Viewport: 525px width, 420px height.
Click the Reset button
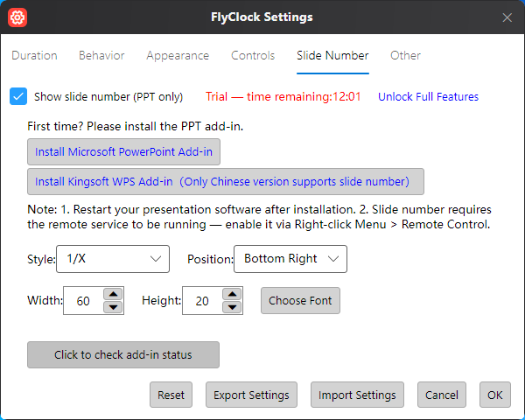coord(171,395)
